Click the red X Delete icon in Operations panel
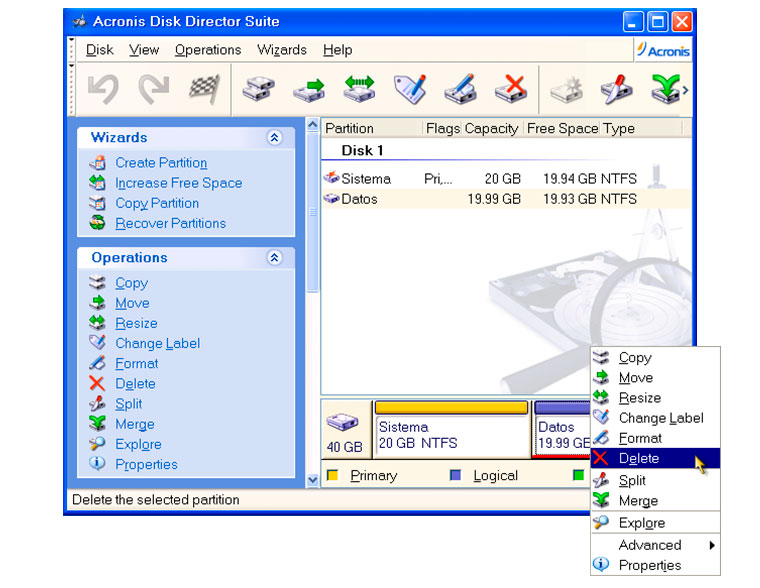This screenshot has width=760, height=588. [97, 383]
